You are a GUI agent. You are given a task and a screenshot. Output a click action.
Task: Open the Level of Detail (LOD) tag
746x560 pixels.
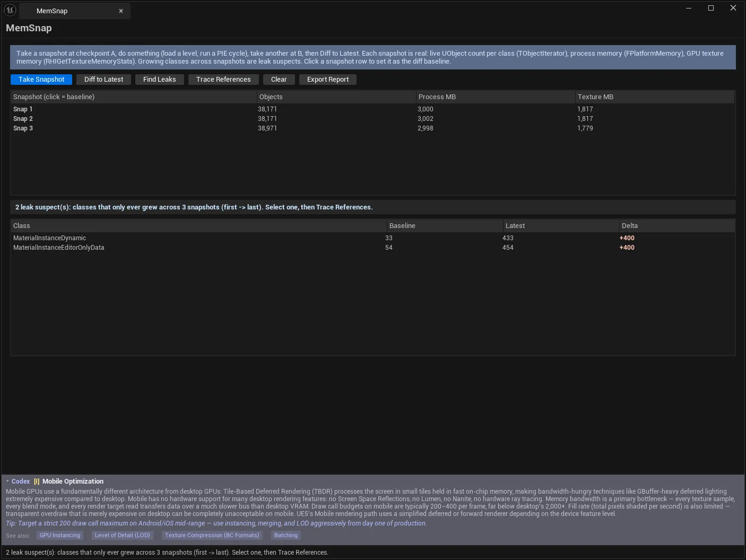click(123, 536)
